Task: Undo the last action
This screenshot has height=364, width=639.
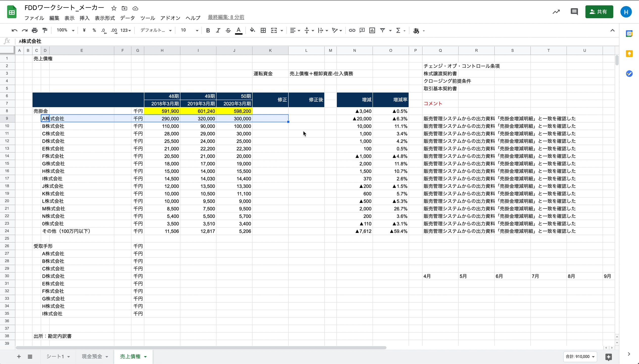Action: pos(14,30)
